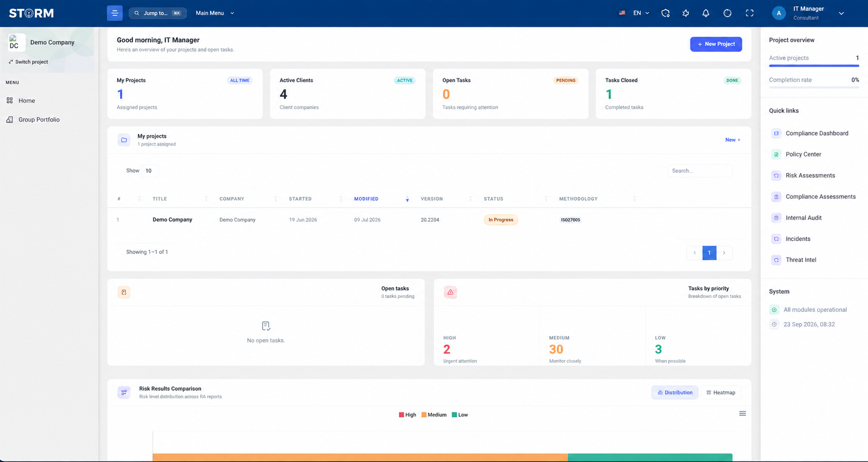Open the notifications bell
This screenshot has width=868, height=462.
coord(706,13)
